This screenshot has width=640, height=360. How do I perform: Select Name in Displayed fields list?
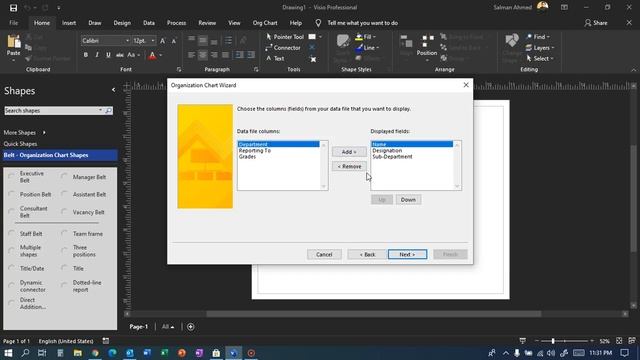click(x=412, y=144)
